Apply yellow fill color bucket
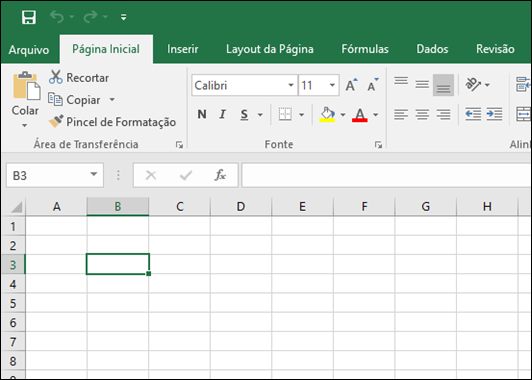 pos(327,115)
